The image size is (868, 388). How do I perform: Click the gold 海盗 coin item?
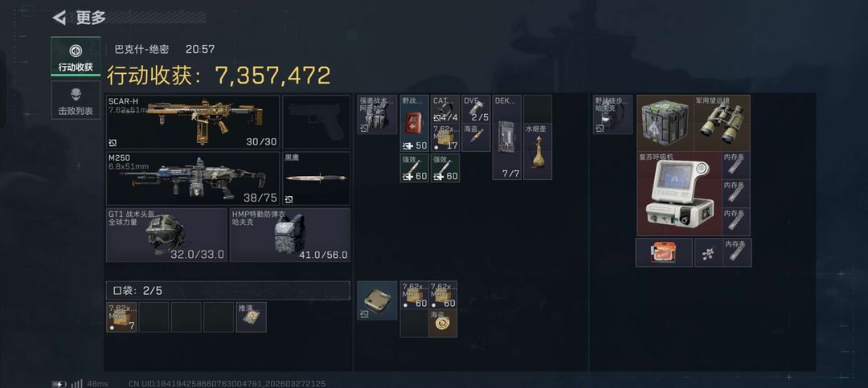tap(443, 323)
